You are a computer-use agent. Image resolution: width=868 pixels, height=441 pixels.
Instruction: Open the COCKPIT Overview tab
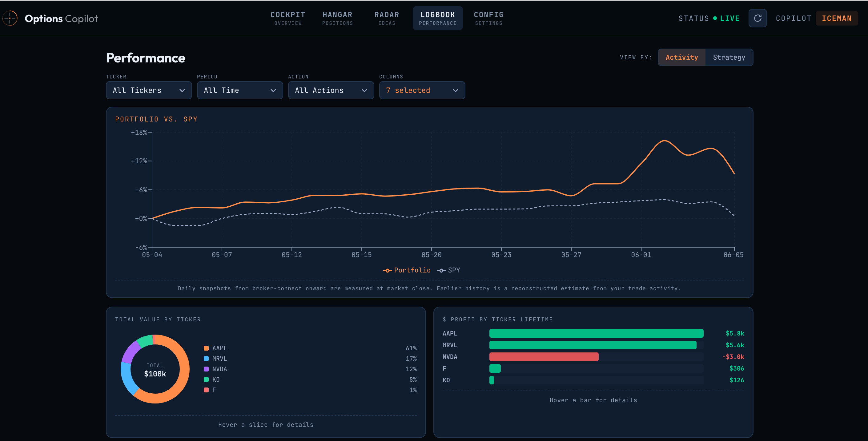(x=288, y=18)
